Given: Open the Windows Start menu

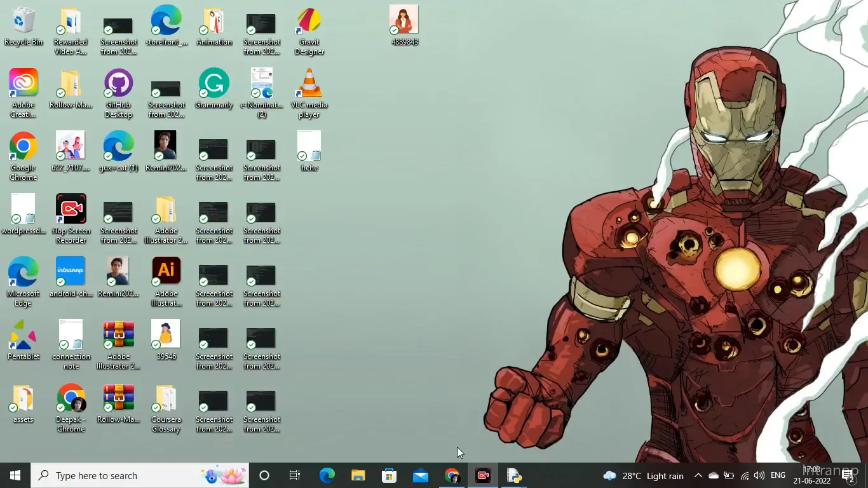Looking at the screenshot, I should [x=15, y=475].
